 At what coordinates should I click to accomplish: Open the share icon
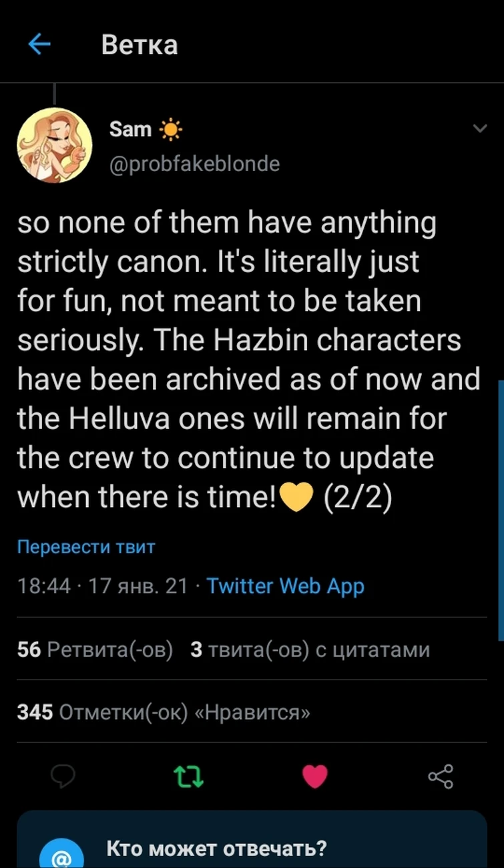tap(440, 776)
